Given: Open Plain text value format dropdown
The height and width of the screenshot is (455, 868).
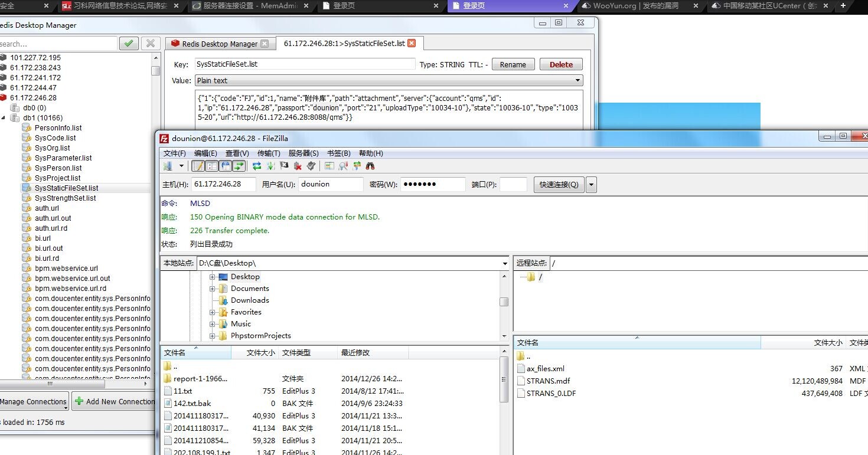Looking at the screenshot, I should coord(389,80).
